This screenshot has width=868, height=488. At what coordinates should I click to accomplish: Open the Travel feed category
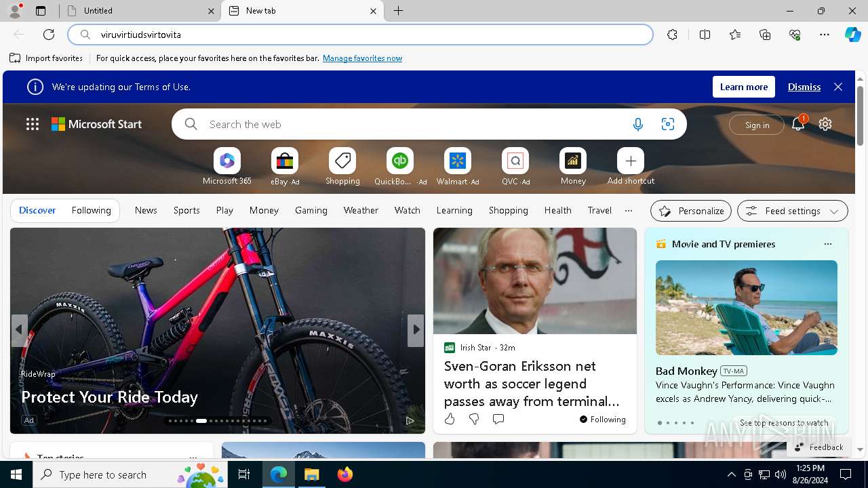599,211
